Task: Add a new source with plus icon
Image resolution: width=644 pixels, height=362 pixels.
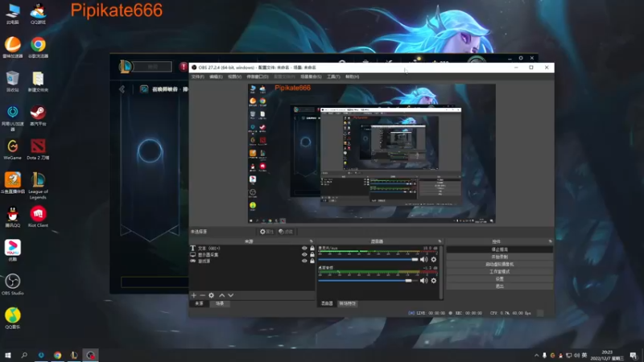Action: tap(194, 295)
